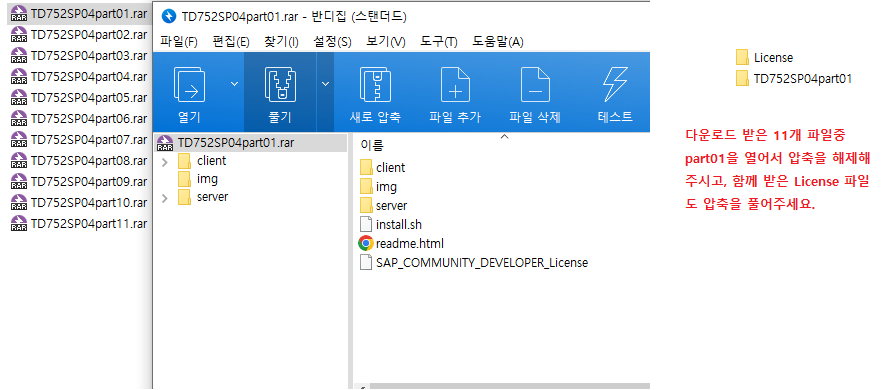Expand the server folder in tree
The image size is (887, 390).
[x=165, y=199]
